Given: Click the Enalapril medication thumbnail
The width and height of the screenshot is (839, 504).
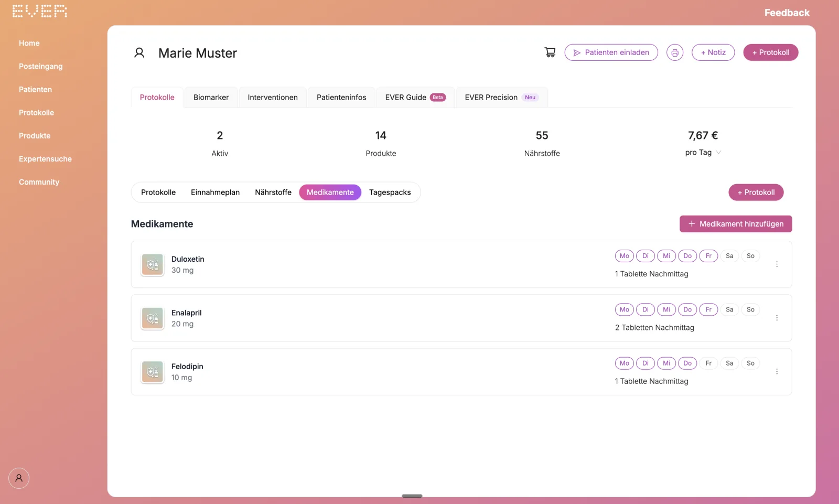Looking at the screenshot, I should pyautogui.click(x=153, y=318).
